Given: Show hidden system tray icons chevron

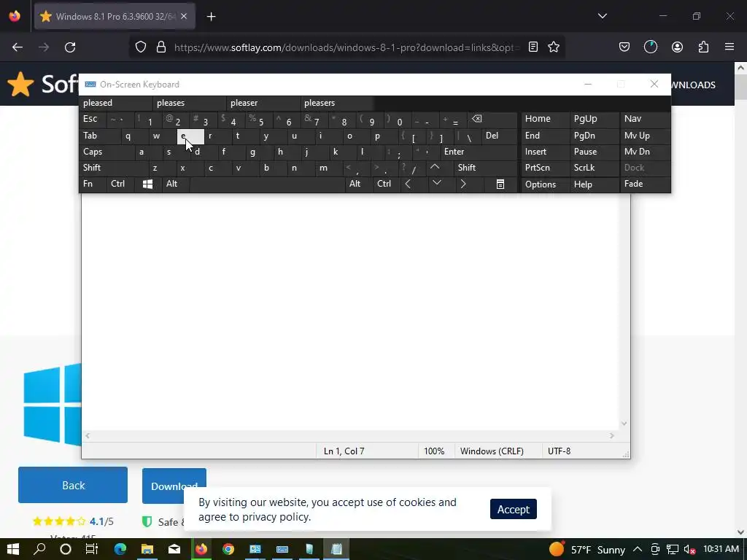Looking at the screenshot, I should 638,550.
